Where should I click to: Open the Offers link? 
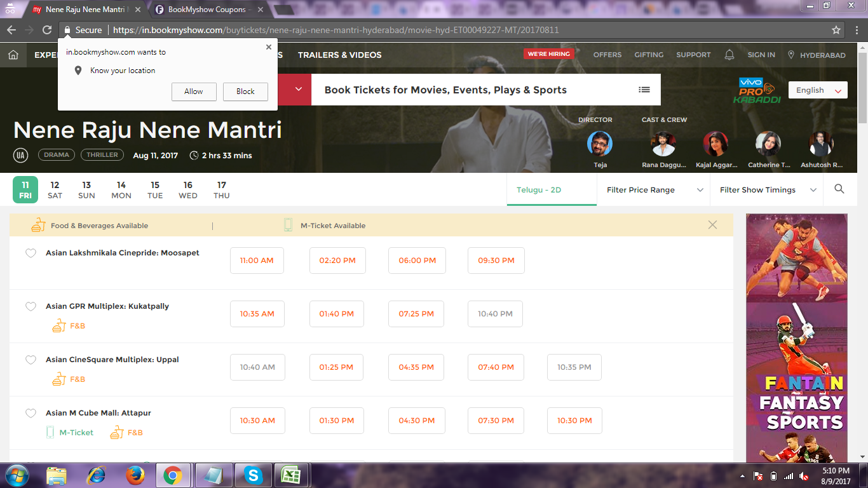click(x=607, y=55)
